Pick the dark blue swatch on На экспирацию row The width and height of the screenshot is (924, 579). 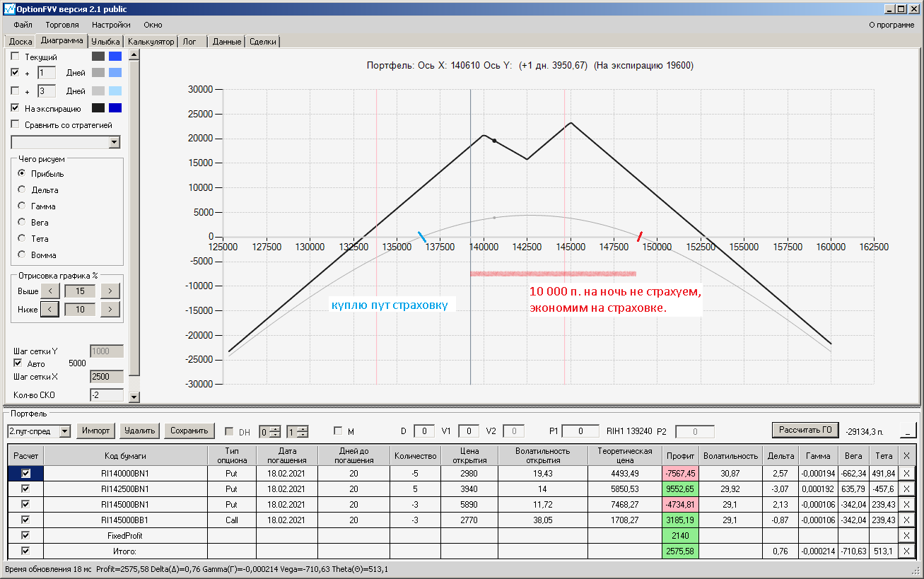pyautogui.click(x=115, y=108)
